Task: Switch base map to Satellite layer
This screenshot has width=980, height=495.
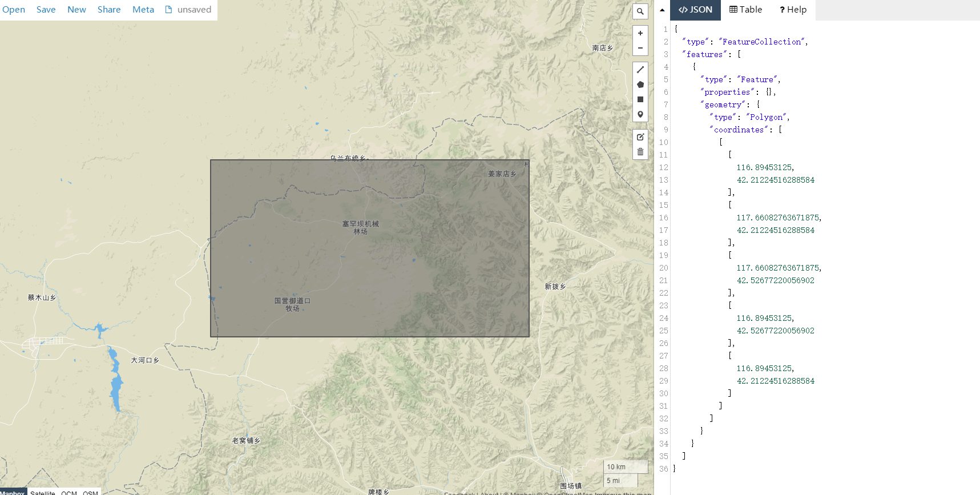Action: [x=43, y=492]
